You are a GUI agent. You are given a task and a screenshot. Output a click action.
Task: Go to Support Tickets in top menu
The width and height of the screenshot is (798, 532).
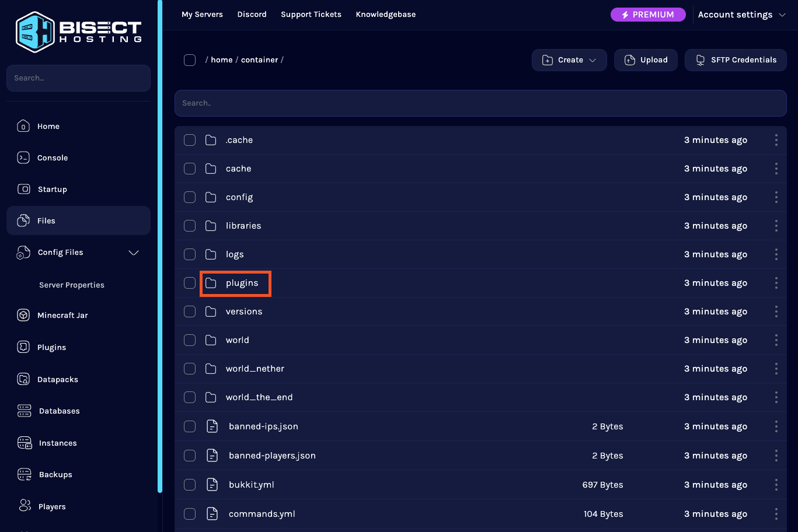(x=311, y=15)
